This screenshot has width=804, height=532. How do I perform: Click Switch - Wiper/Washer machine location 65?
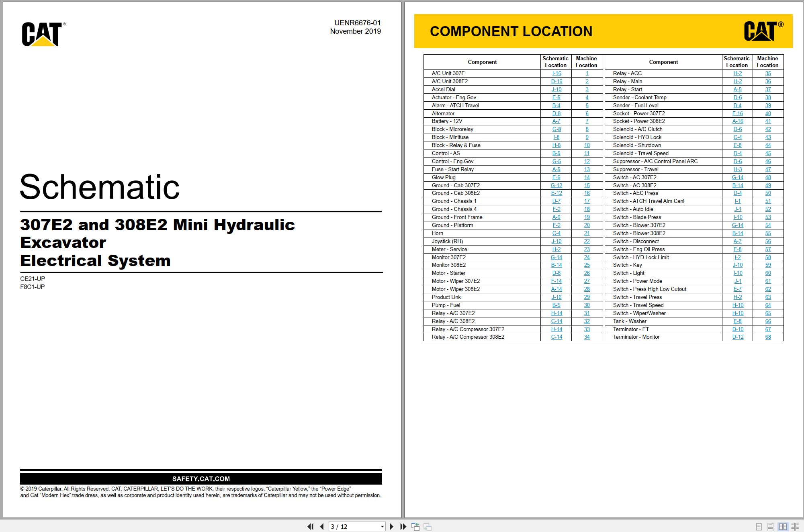[x=768, y=313]
